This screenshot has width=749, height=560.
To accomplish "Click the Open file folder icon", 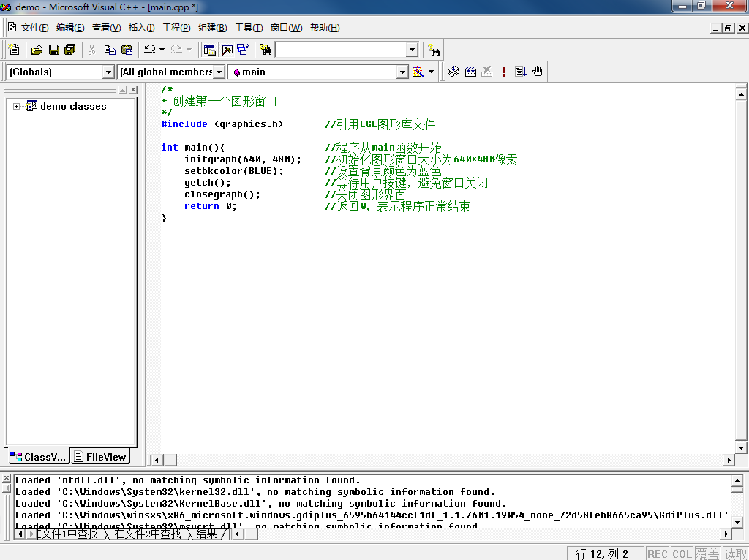I will (37, 50).
